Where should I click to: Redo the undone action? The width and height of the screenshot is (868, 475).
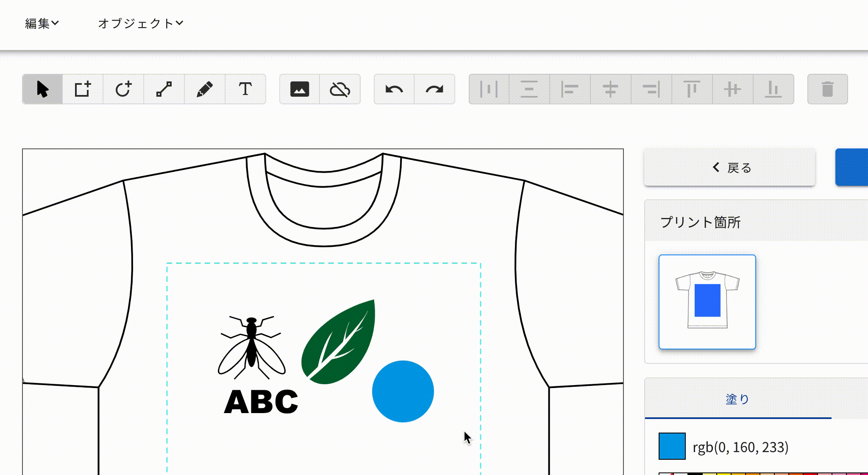434,89
